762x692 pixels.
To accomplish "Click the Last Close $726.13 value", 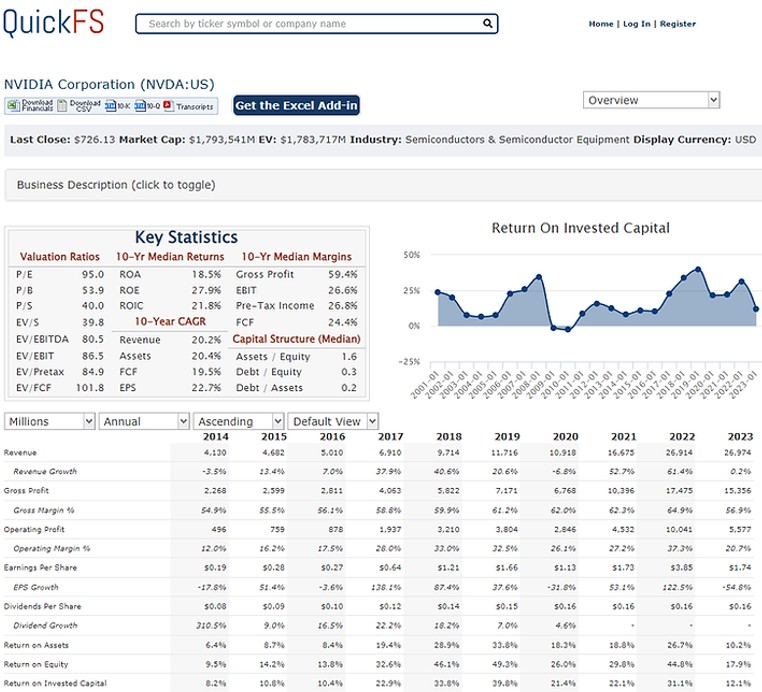I will pos(95,140).
